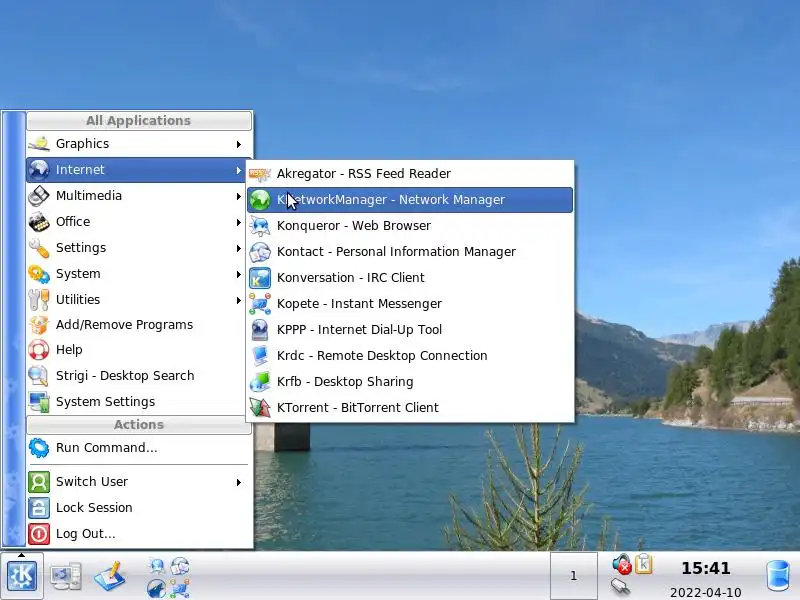Click the removable device tray icon
Viewport: 800px width, 600px height.
[x=620, y=587]
